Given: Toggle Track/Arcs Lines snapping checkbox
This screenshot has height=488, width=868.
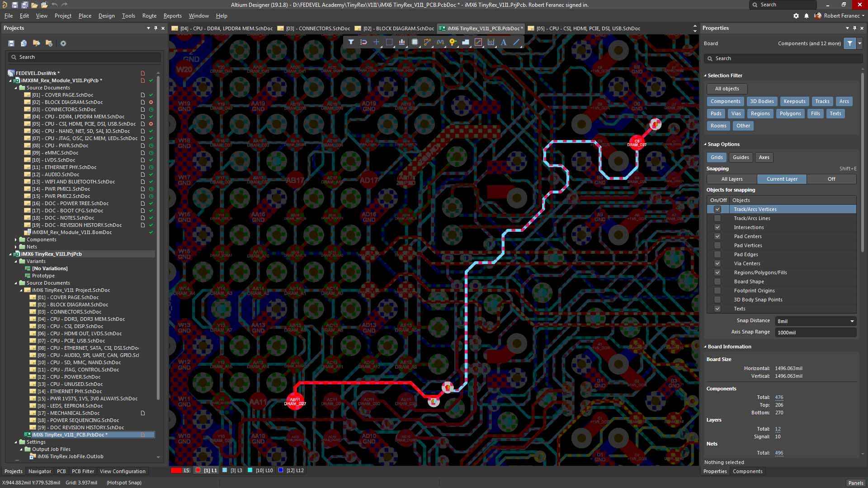Looking at the screenshot, I should (x=717, y=218).
